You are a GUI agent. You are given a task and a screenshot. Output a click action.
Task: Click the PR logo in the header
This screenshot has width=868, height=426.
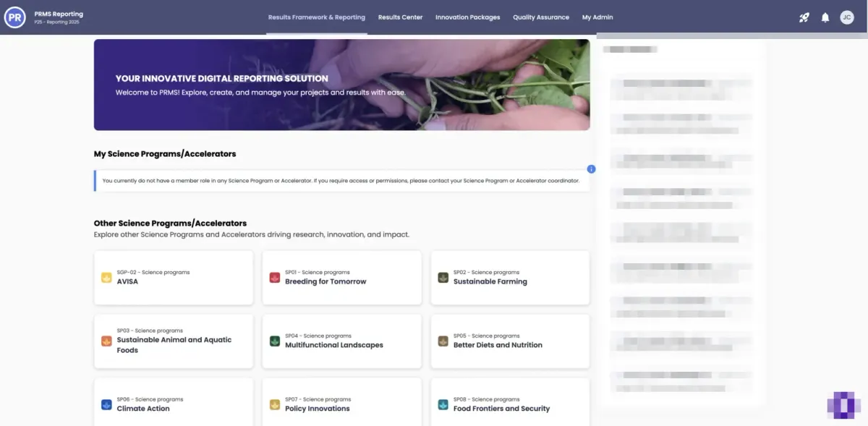coord(15,17)
